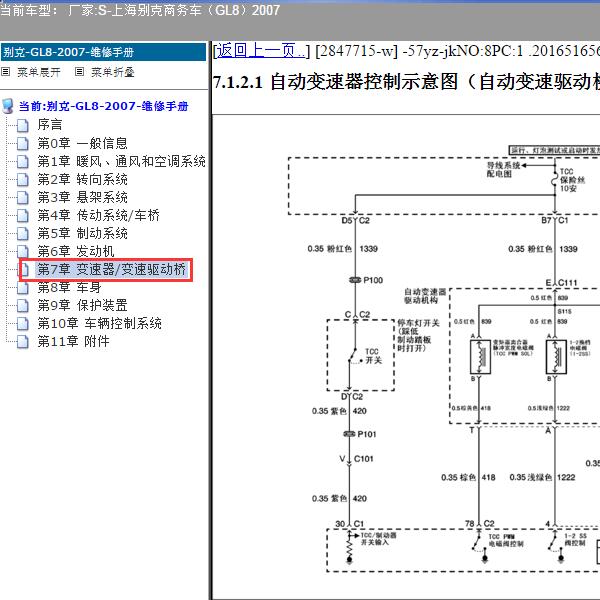Click the page icon beside 第8章 车身
The width and height of the screenshot is (600, 600).
pos(23,287)
